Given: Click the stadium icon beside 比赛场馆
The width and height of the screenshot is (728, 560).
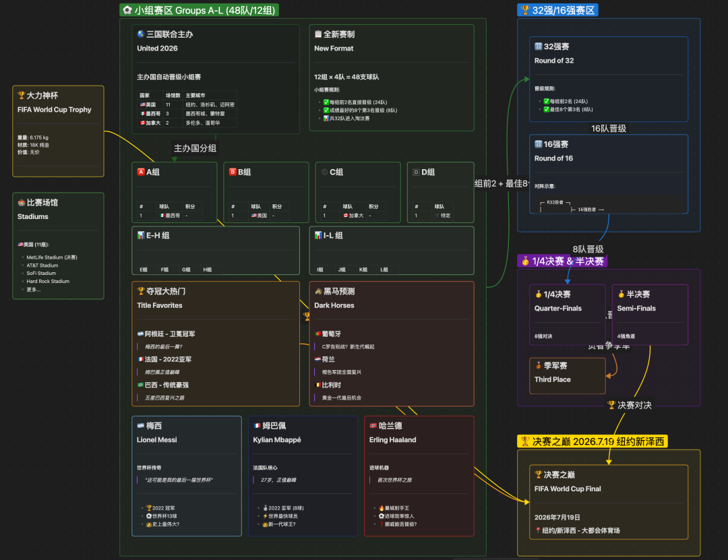Looking at the screenshot, I should coord(21,202).
